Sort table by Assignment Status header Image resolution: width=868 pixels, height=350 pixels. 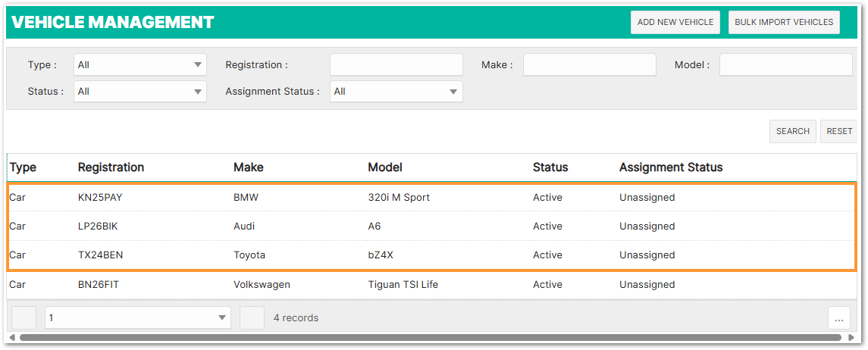click(x=670, y=167)
